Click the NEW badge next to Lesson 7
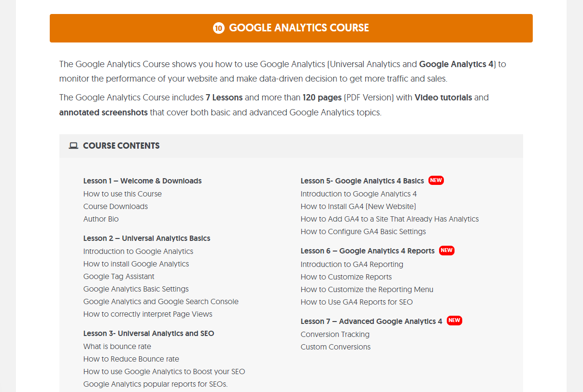 click(455, 320)
